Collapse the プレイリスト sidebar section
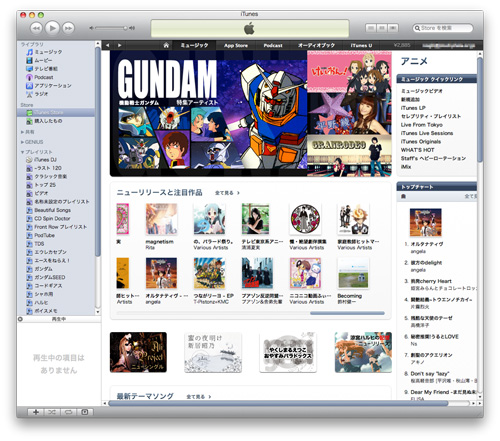 tap(22, 152)
